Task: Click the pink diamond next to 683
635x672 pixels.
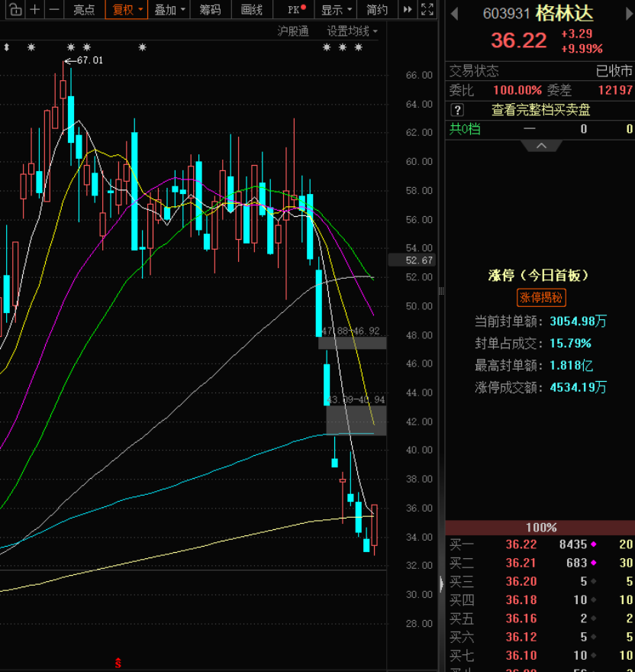Action: (594, 563)
